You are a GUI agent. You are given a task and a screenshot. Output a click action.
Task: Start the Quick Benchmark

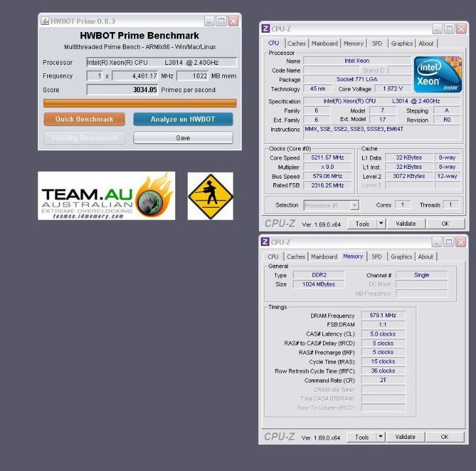coord(84,119)
